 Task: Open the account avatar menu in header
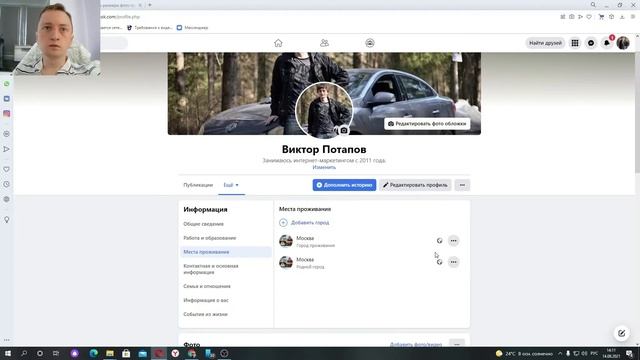(x=623, y=43)
